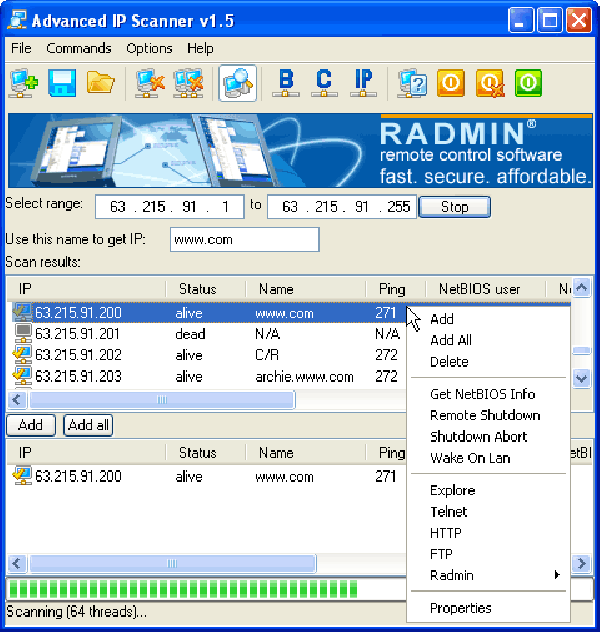
Task: Select the C/R name cell
Action: point(267,355)
